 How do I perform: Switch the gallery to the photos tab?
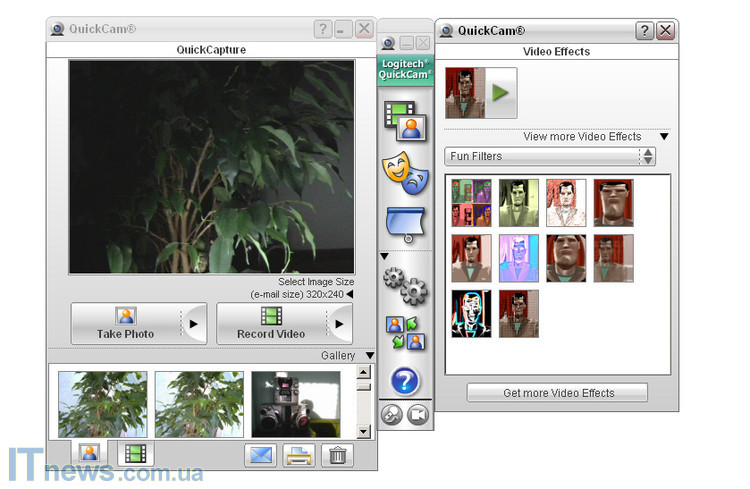pyautogui.click(x=90, y=453)
